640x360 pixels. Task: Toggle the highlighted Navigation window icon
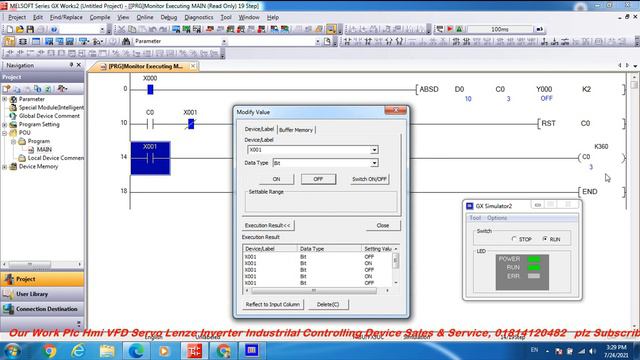click(9, 41)
